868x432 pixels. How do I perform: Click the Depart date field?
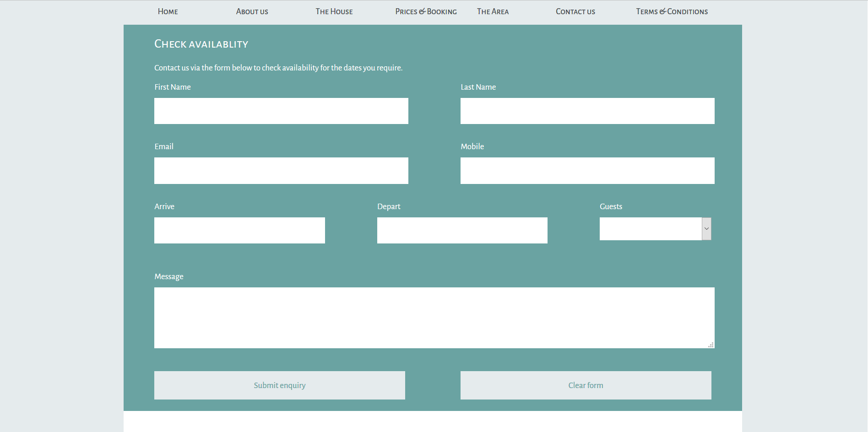coord(462,230)
